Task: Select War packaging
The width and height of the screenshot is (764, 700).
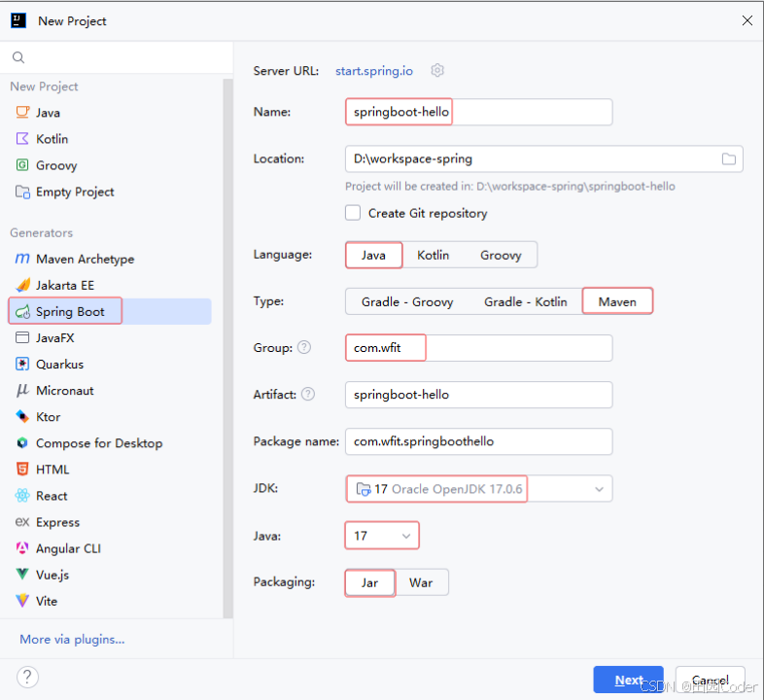Action: 421,582
